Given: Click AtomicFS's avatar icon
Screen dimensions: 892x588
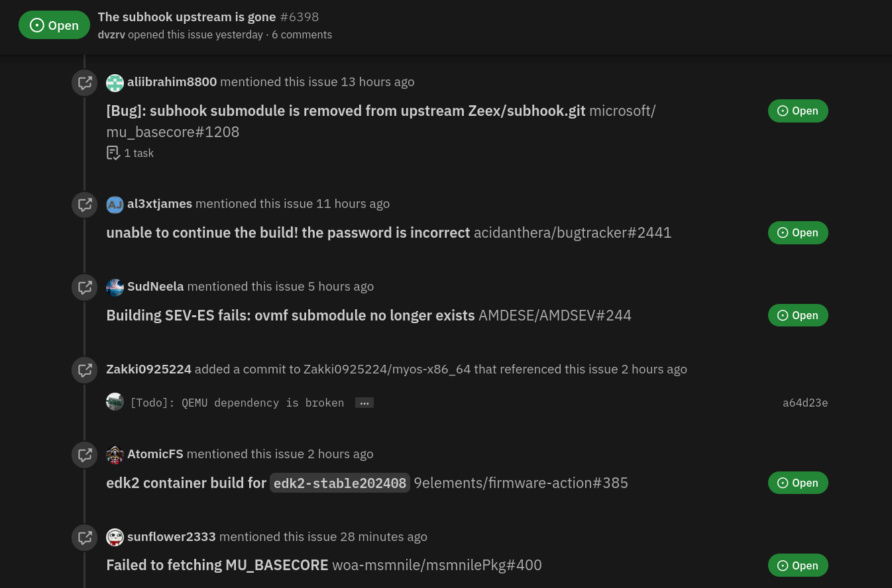Looking at the screenshot, I should [x=115, y=455].
